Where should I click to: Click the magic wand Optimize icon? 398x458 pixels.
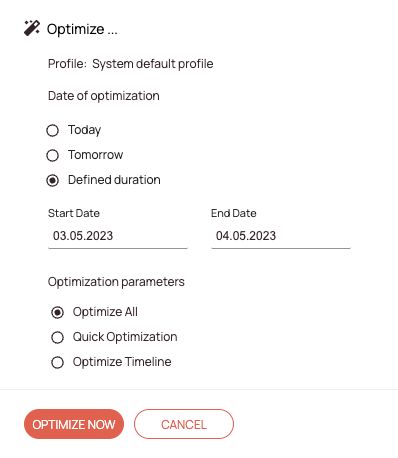point(32,28)
